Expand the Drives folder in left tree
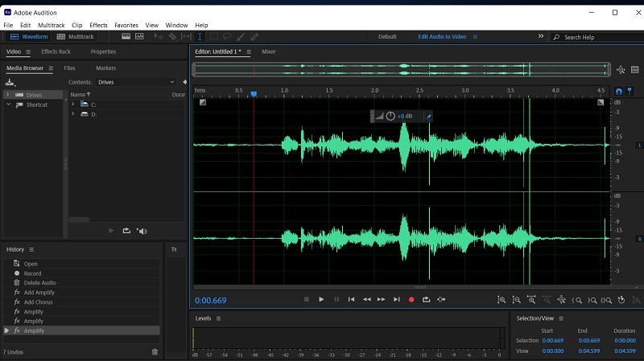The image size is (644, 361). 8,95
